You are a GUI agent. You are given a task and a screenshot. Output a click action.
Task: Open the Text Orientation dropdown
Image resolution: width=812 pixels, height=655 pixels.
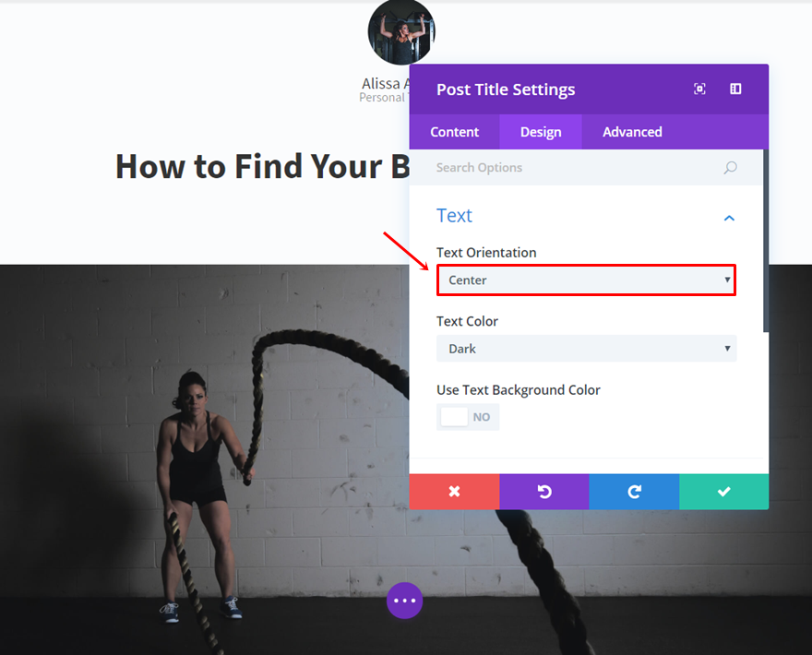click(x=586, y=280)
